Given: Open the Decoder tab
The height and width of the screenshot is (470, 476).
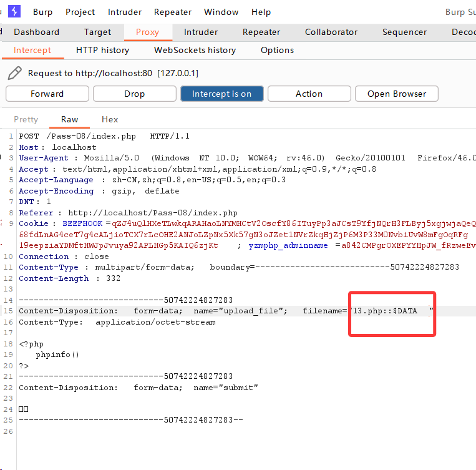Looking at the screenshot, I should (464, 32).
